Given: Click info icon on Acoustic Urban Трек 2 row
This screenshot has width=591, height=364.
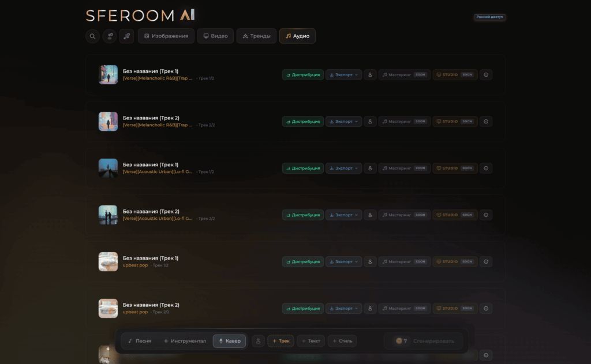Looking at the screenshot, I should (486, 215).
